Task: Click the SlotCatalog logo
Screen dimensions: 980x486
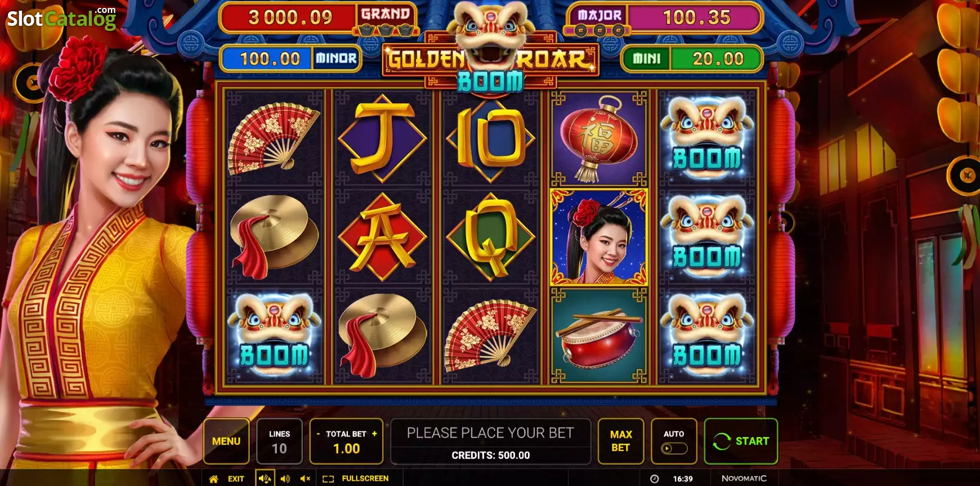Action: [61, 19]
